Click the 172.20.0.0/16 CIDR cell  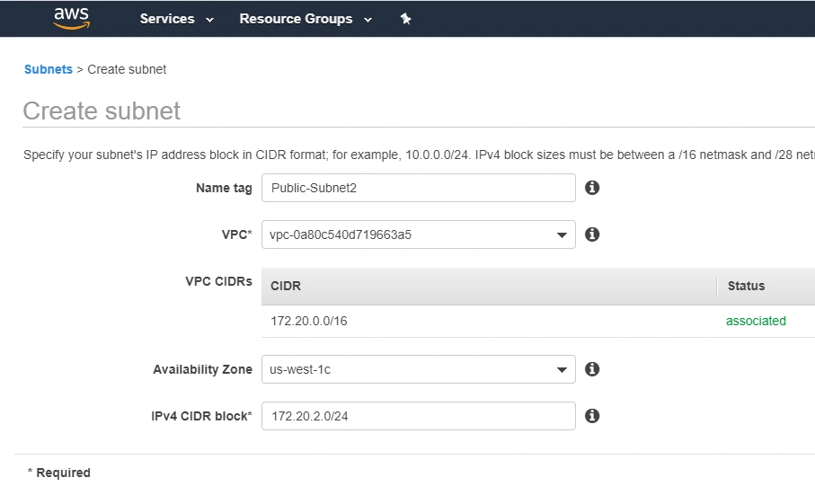(309, 321)
